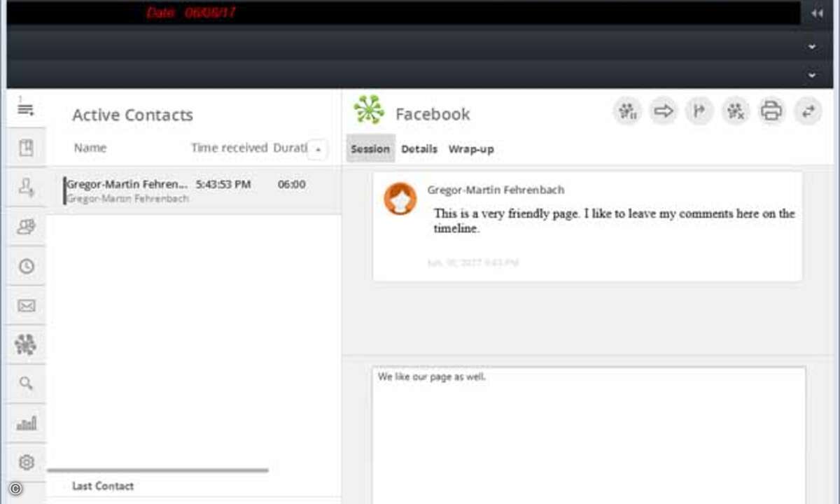Image resolution: width=840 pixels, height=504 pixels.
Task: Click the 06:00 duration cell
Action: pos(292,184)
